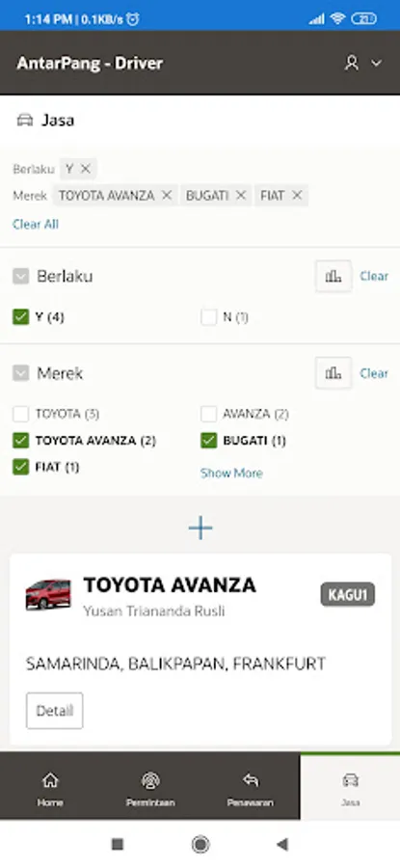Expand the dropdown chevron beside user icon
The width and height of the screenshot is (400, 868).
[376, 63]
